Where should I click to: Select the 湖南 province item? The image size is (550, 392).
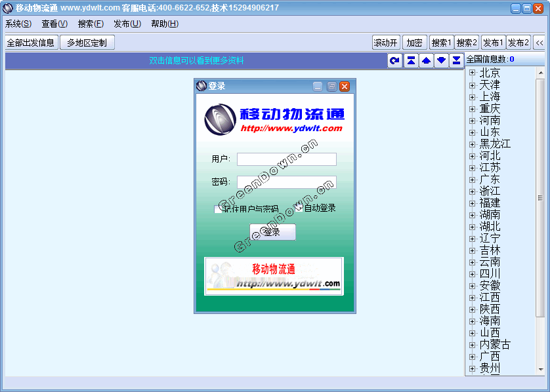pos(490,215)
